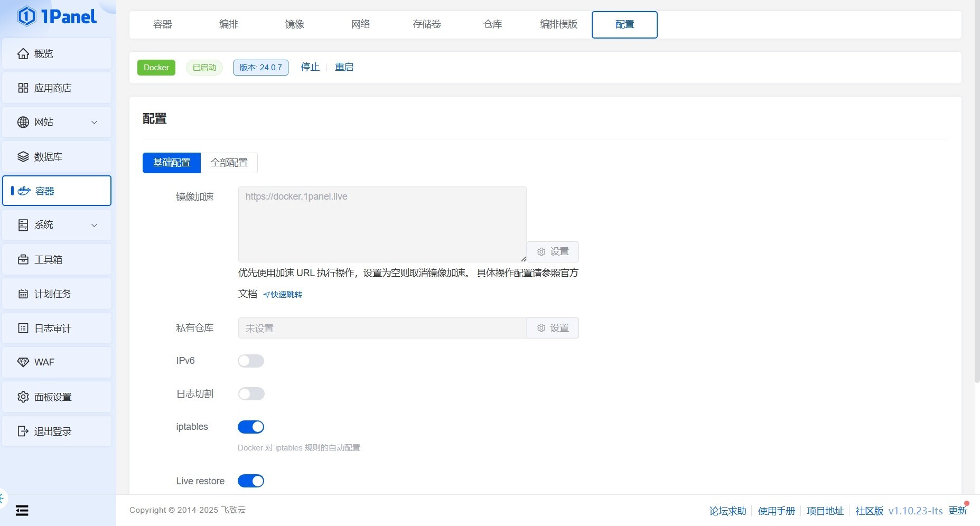Click 设置 button beside private registry
The width and height of the screenshot is (980, 526).
[x=553, y=328]
